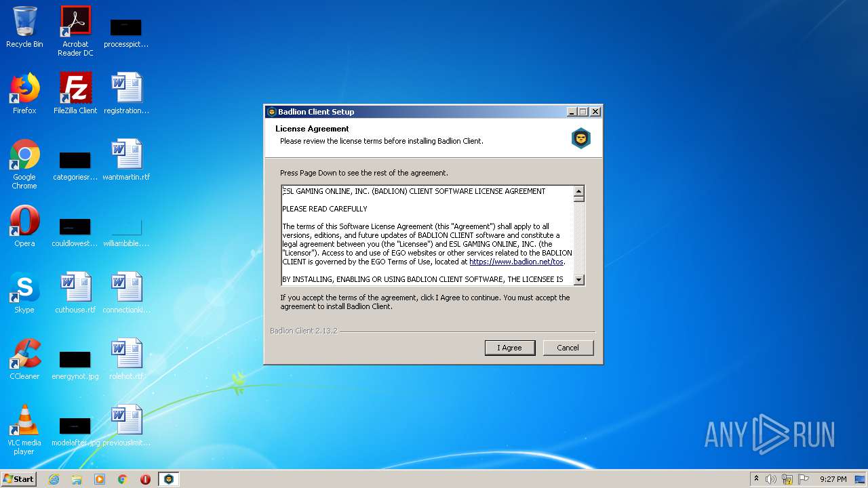Click the license scrollbar down arrow

click(578, 279)
